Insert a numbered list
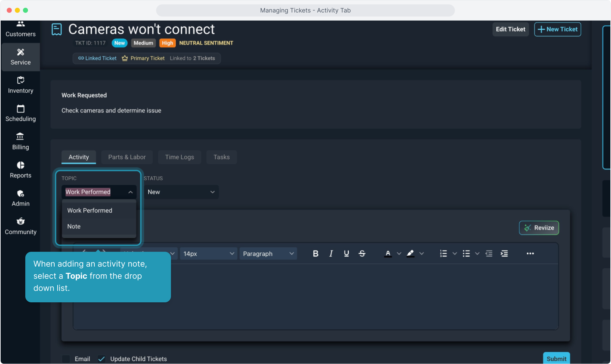The image size is (611, 364). [x=443, y=253]
